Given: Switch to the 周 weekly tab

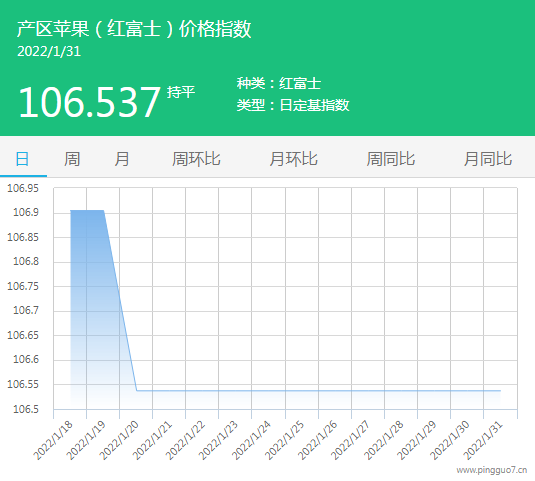Looking at the screenshot, I should [x=72, y=159].
